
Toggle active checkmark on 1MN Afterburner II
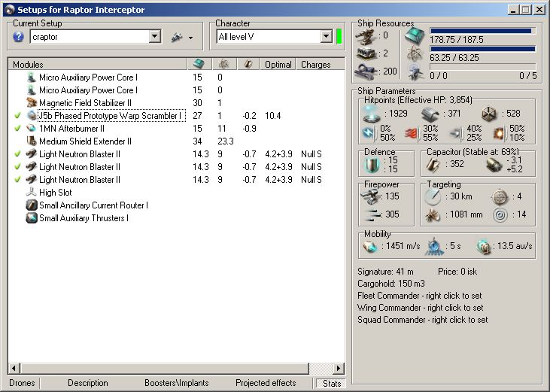click(17, 129)
